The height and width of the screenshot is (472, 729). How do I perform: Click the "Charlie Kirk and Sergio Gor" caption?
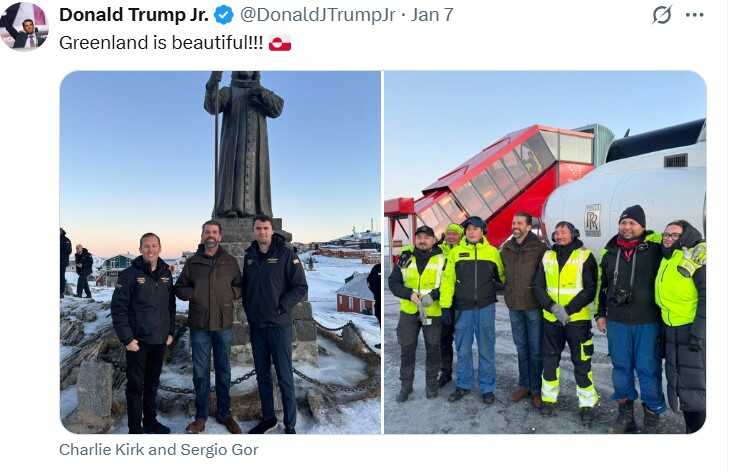[159, 450]
